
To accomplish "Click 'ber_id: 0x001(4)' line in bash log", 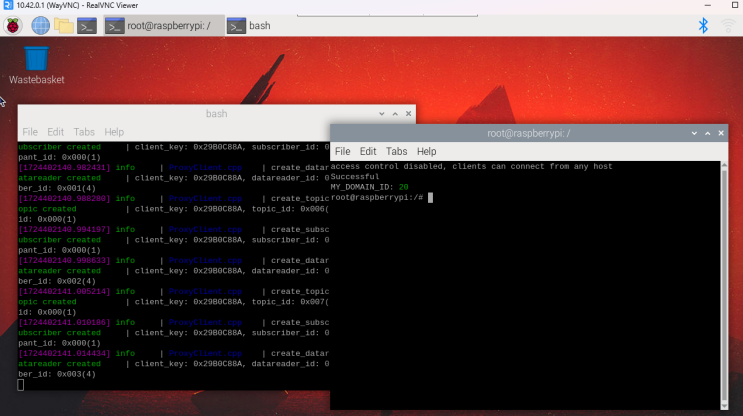I will click(x=57, y=189).
